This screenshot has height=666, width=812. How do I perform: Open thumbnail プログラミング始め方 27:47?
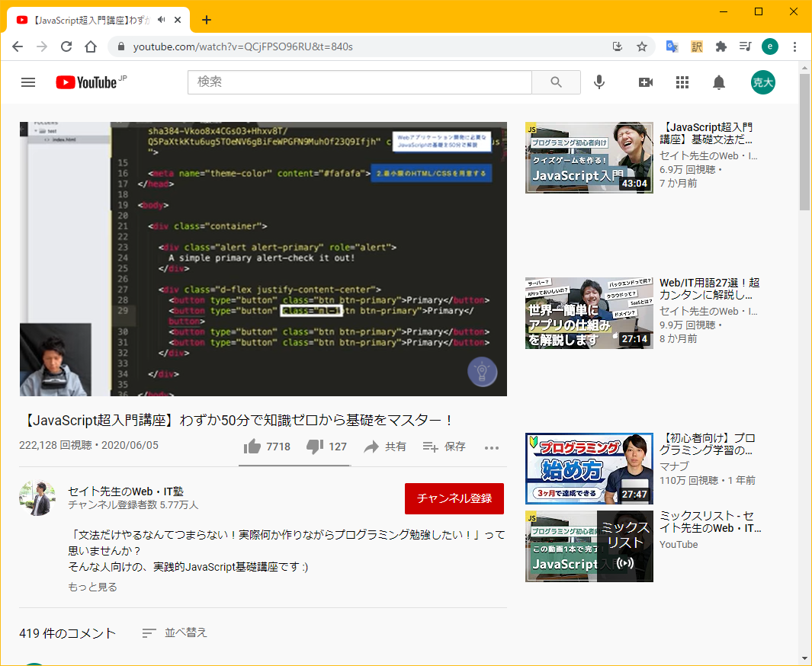[x=589, y=469]
